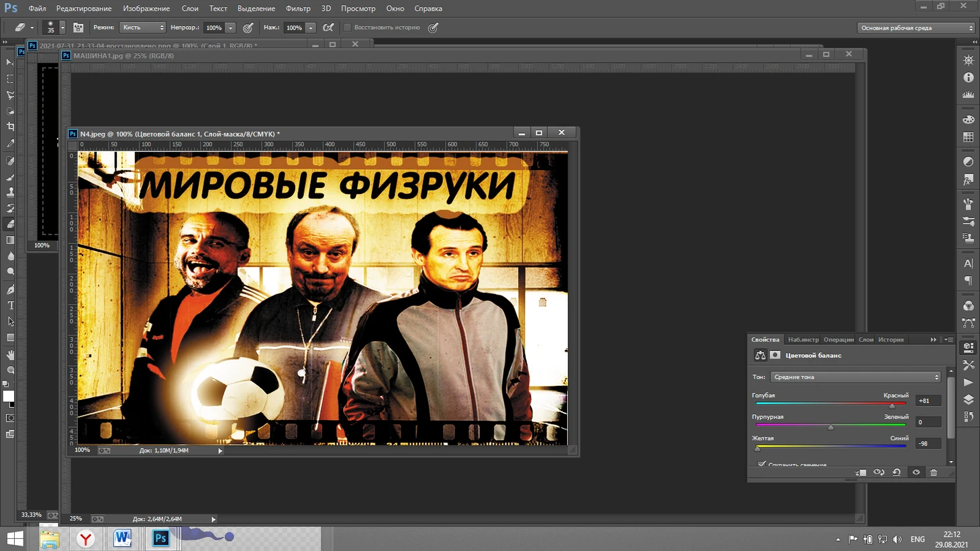Switch to the Слои panel tab
The height and width of the screenshot is (551, 980).
(x=866, y=340)
